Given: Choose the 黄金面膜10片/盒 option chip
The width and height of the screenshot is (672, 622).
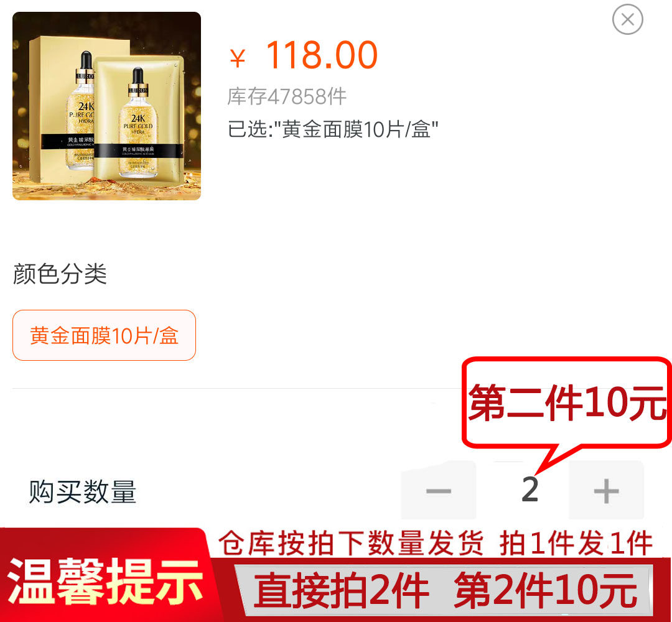Looking at the screenshot, I should tap(104, 335).
